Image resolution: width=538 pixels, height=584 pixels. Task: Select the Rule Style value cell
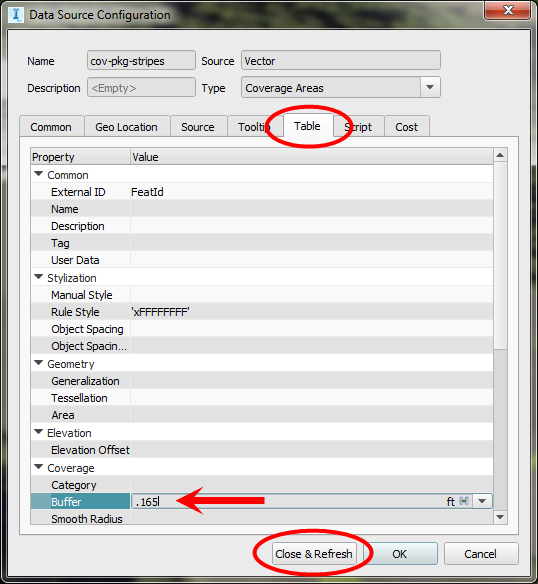tap(311, 312)
